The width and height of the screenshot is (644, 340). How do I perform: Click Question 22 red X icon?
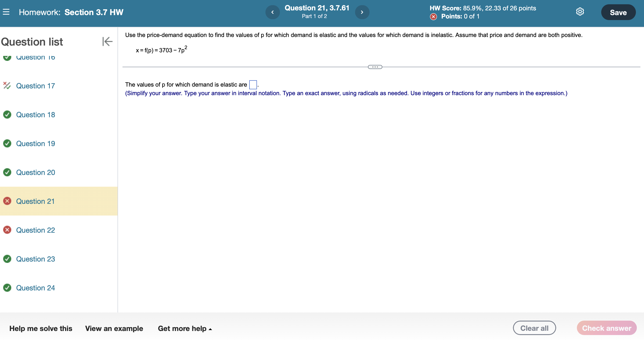[x=7, y=230]
